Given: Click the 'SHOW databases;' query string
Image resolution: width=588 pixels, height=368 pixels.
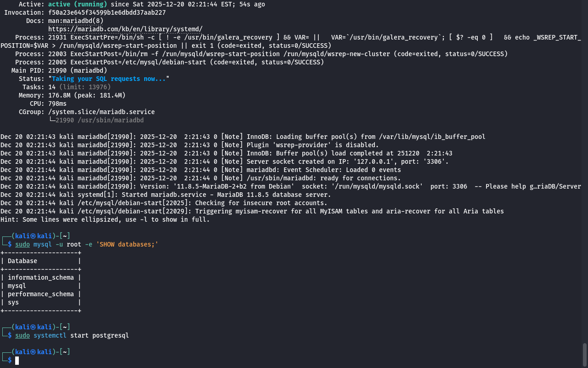Looking at the screenshot, I should point(127,244).
